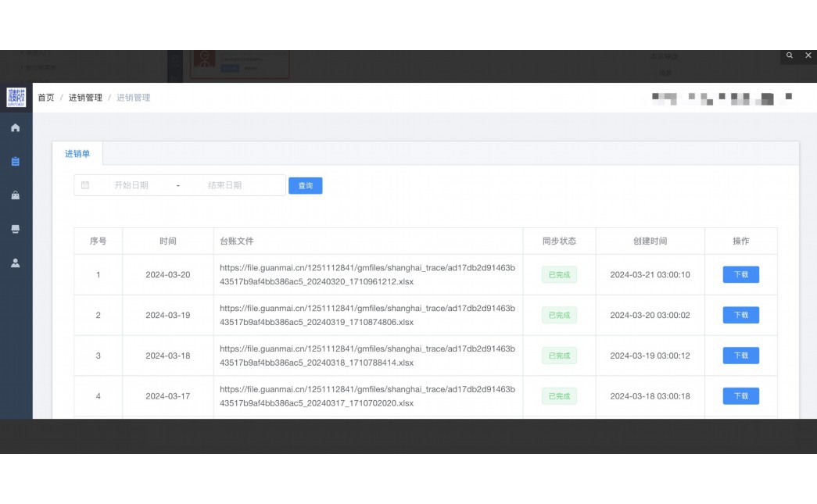The height and width of the screenshot is (504, 817).
Task: Select the shopping bag sidebar icon
Action: 16,195
